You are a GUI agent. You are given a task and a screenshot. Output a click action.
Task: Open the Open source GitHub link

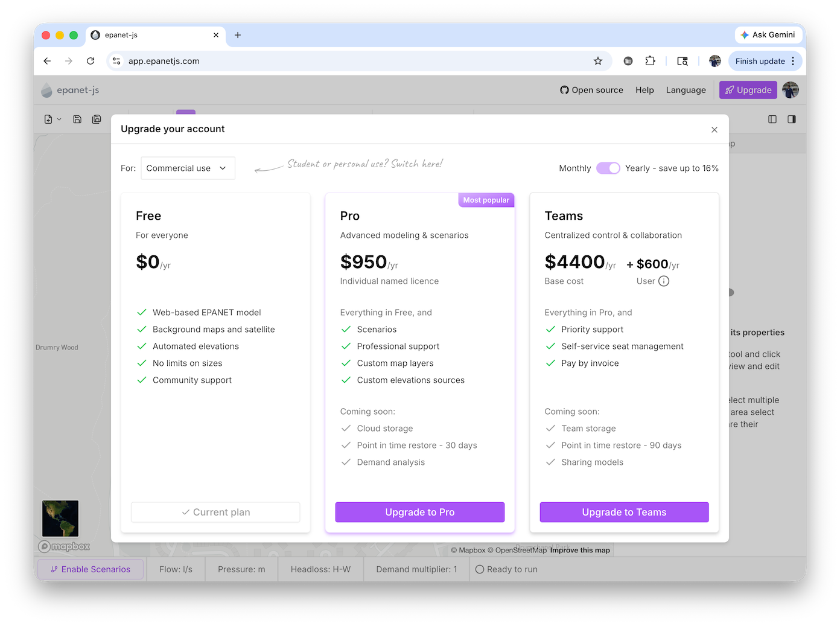click(591, 90)
